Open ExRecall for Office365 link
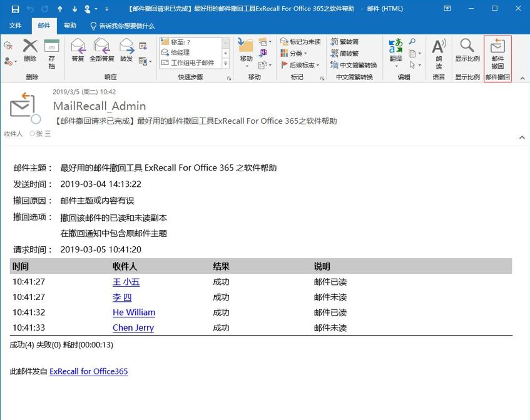The image size is (530, 420). point(89,371)
